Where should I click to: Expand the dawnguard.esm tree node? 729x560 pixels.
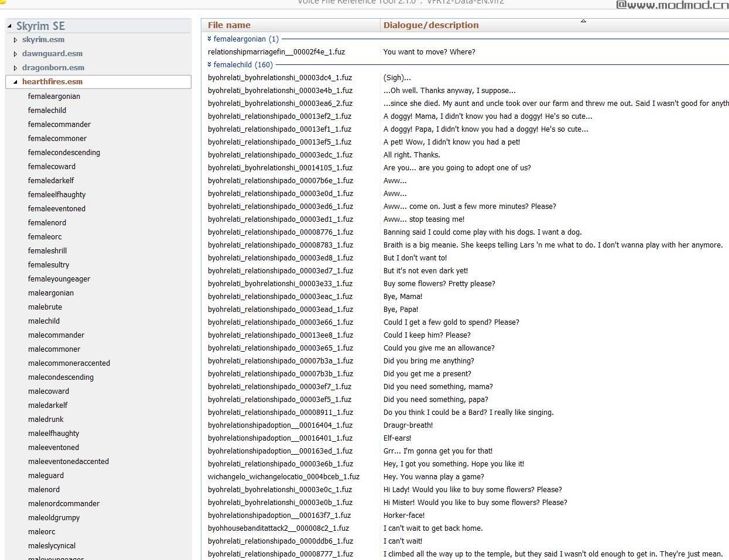click(15, 54)
